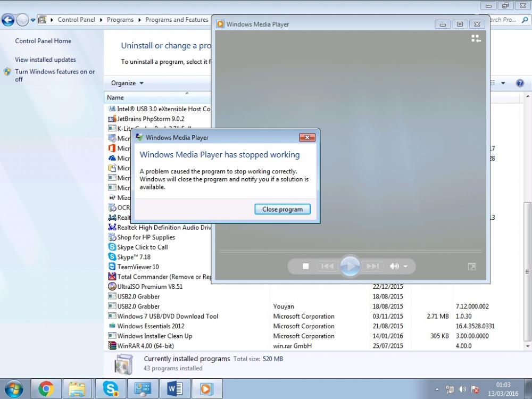Viewport: 532px width, 399px height.
Task: Open Skype from the taskbar
Action: tap(111, 389)
